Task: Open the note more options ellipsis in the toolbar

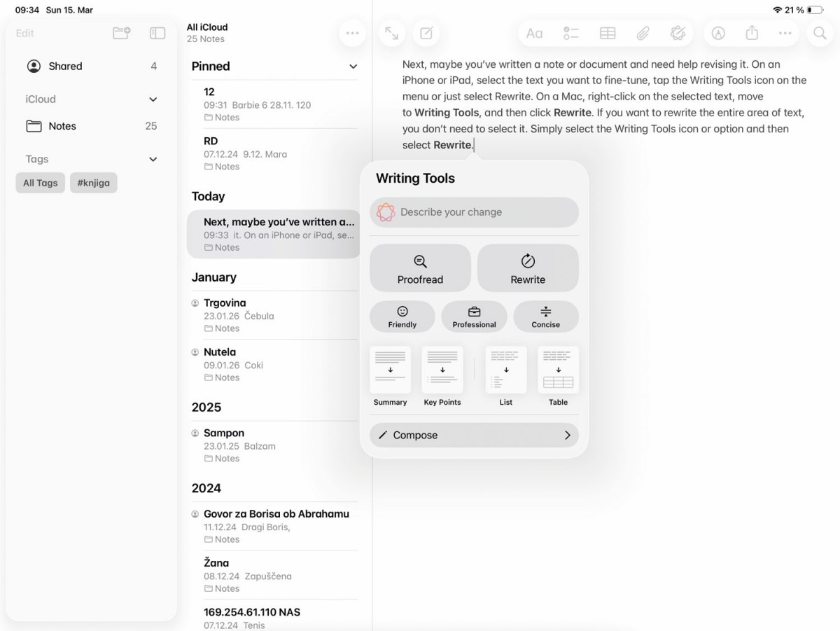Action: [785, 33]
